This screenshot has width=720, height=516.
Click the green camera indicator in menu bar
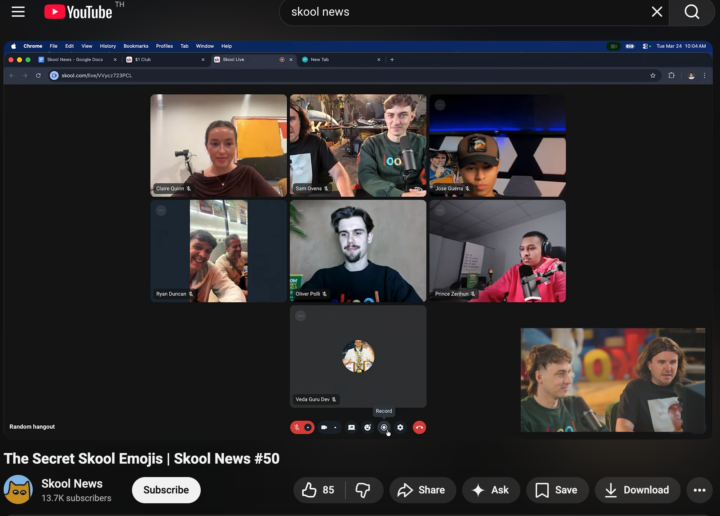[613, 46]
